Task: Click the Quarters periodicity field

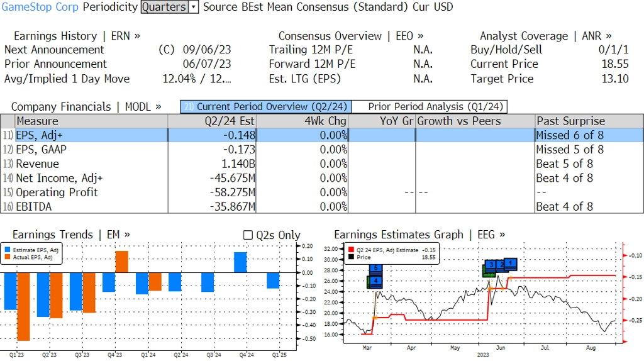Action: point(165,7)
